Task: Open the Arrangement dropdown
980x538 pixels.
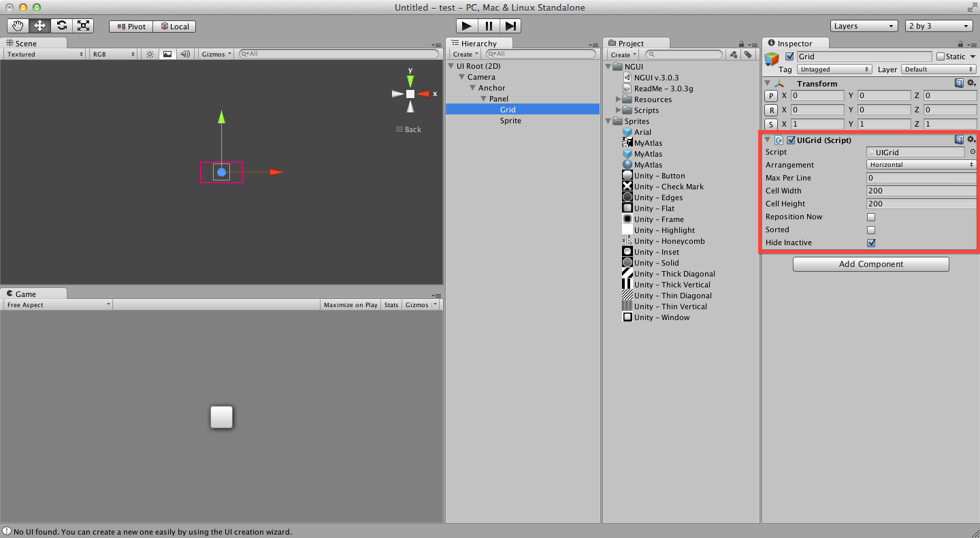Action: pyautogui.click(x=920, y=164)
